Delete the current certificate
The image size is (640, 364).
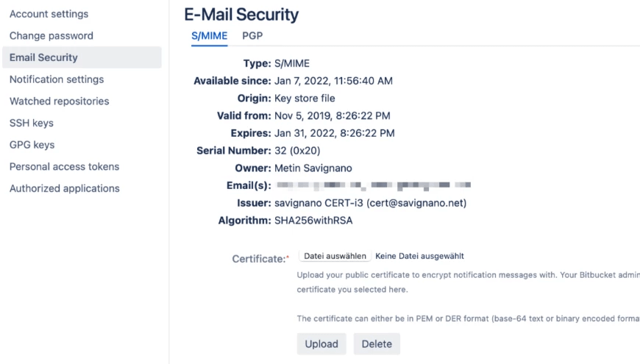(377, 343)
